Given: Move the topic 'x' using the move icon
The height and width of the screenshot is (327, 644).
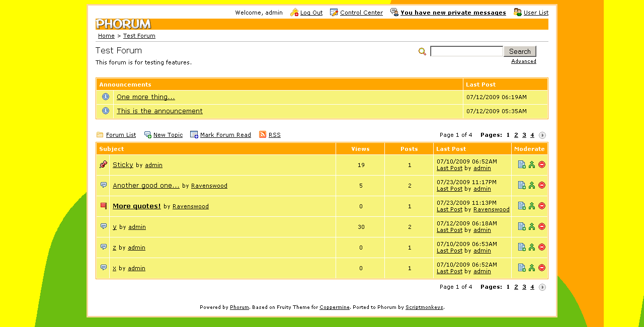Looking at the screenshot, I should click(522, 268).
